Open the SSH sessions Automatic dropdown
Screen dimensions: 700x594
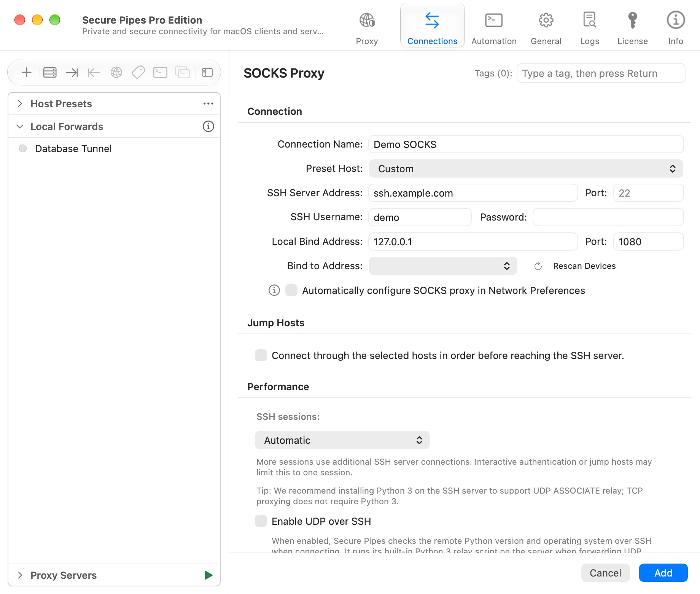342,440
